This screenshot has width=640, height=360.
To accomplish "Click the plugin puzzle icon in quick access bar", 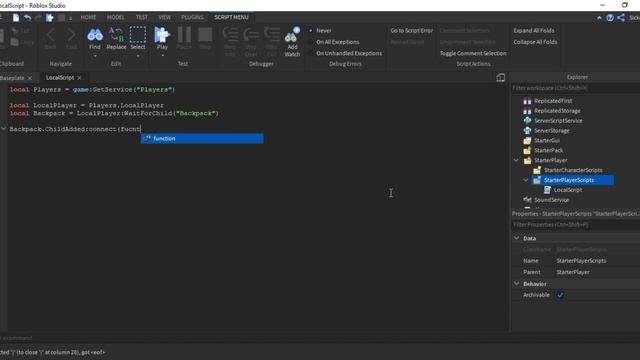I will (x=49, y=18).
